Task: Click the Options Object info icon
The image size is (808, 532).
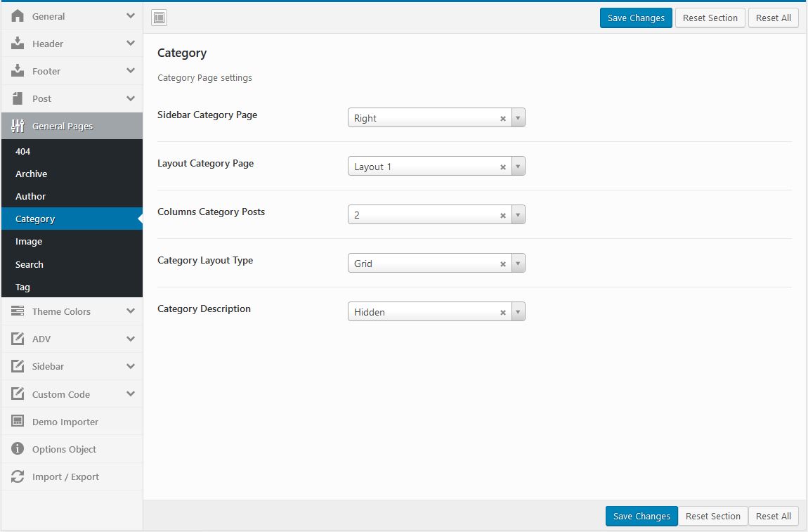Action: pos(18,449)
